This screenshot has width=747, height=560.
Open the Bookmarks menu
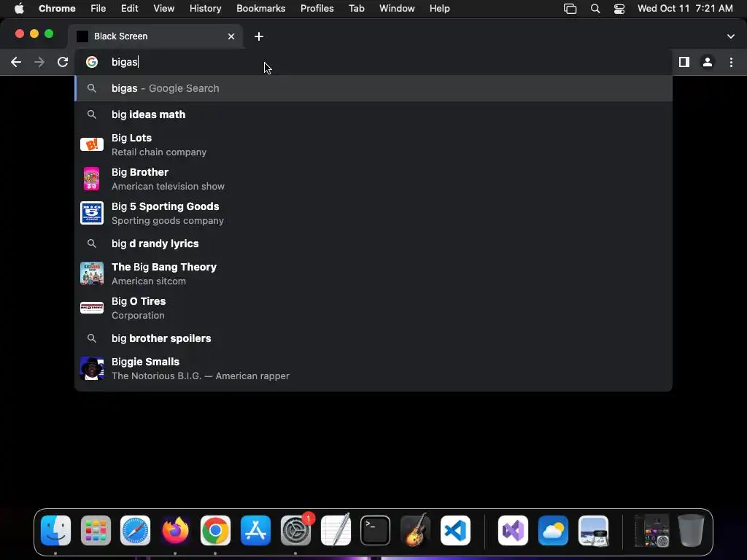click(260, 8)
